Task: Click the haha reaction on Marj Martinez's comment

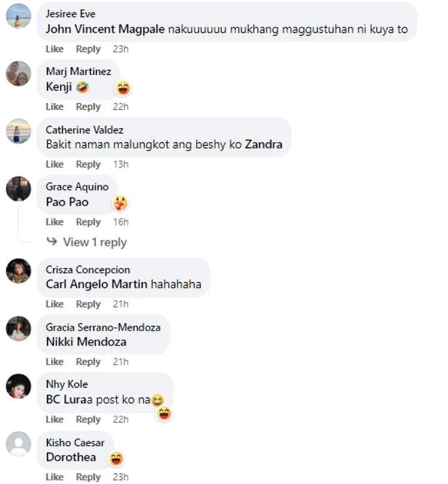Action: pyautogui.click(x=123, y=88)
